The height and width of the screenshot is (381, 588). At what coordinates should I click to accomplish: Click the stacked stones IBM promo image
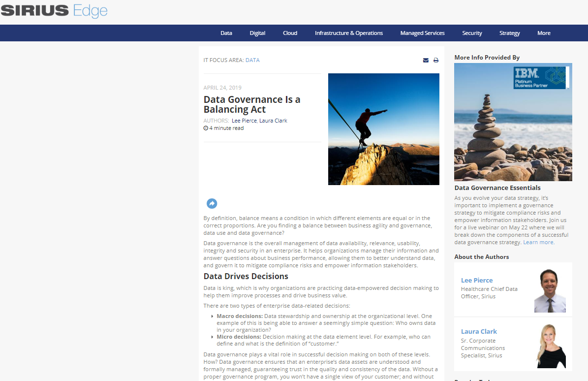513,122
